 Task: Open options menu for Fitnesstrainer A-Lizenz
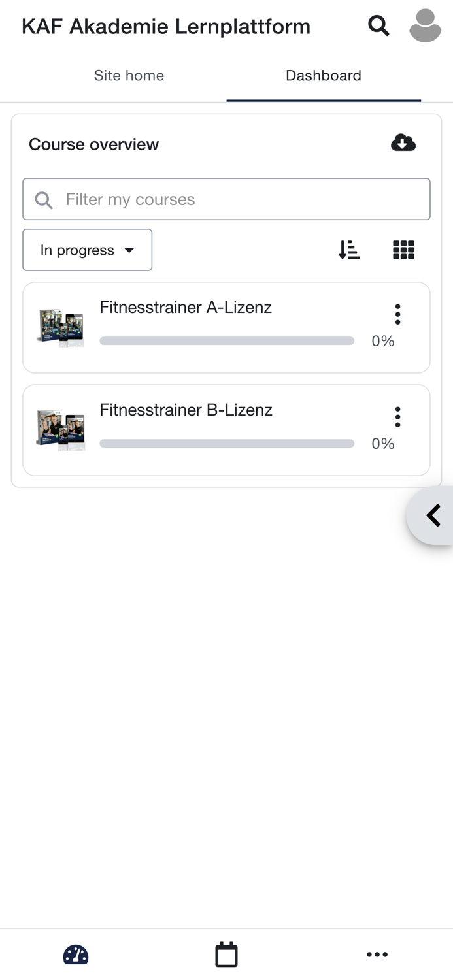coord(397,314)
